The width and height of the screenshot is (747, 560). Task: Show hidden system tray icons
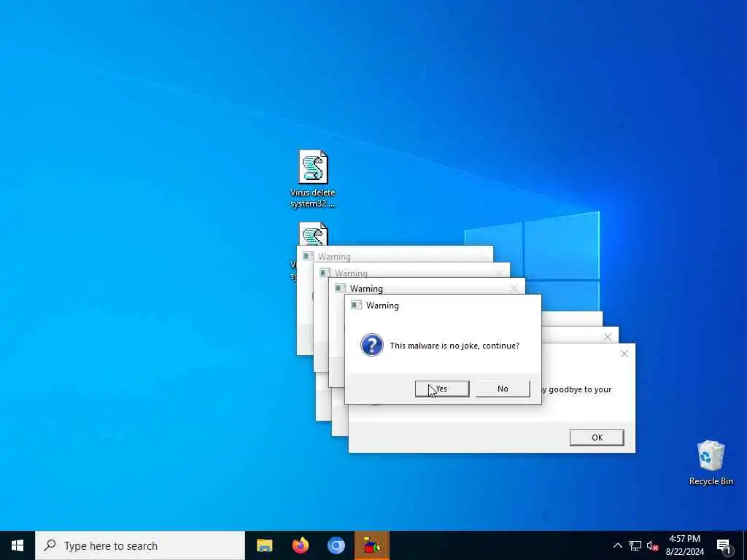pyautogui.click(x=617, y=545)
